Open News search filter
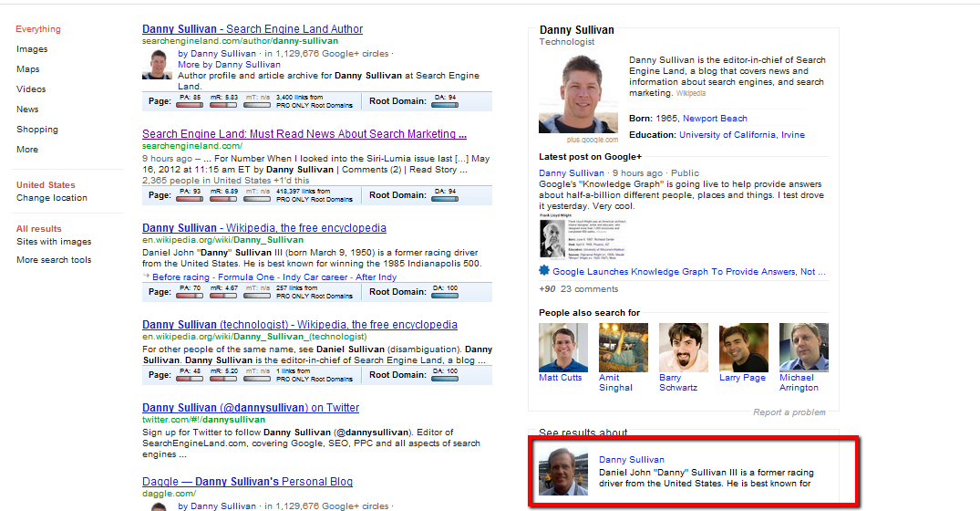Screen dimensions: 980x511 point(27,109)
